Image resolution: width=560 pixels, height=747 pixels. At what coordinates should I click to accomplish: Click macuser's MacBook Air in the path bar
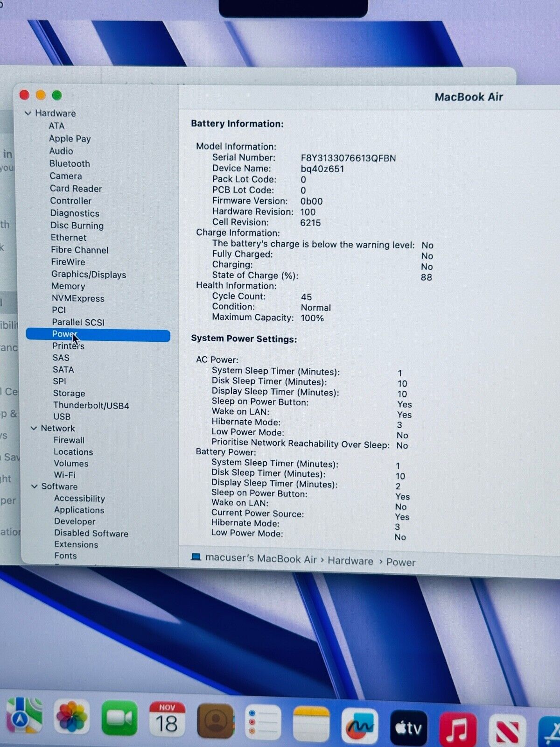click(260, 559)
